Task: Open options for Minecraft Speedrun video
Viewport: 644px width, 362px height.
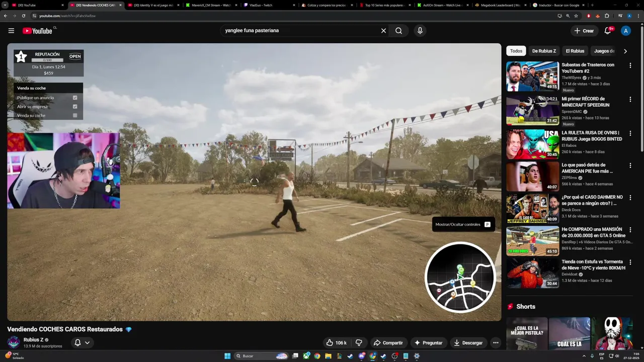Action: [630, 100]
